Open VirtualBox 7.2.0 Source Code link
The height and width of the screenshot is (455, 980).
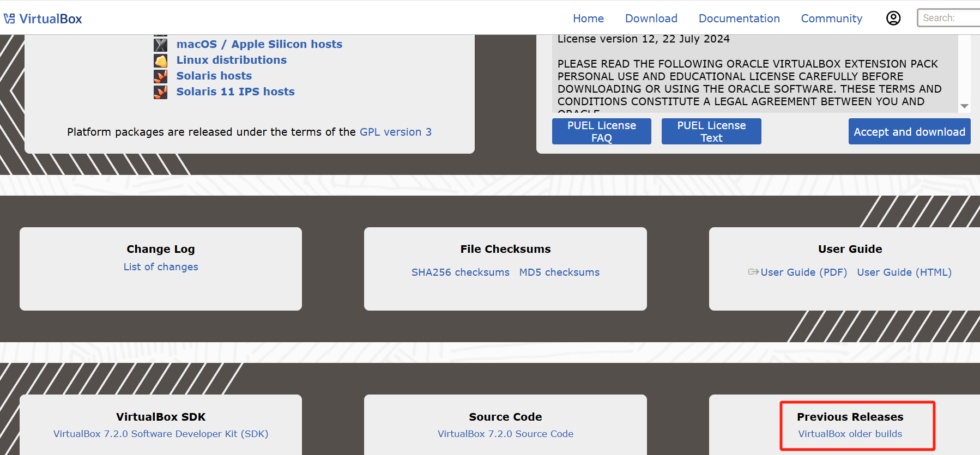point(505,434)
